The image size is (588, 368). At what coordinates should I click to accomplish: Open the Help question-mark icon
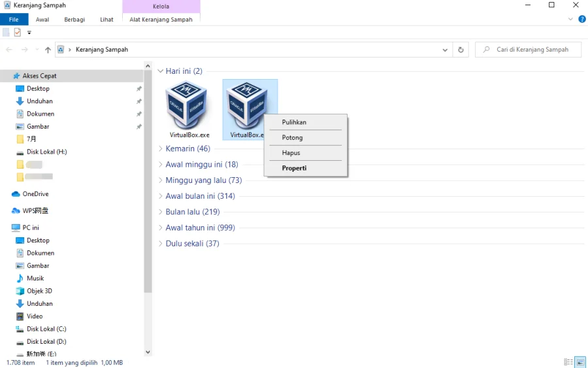[x=582, y=19]
